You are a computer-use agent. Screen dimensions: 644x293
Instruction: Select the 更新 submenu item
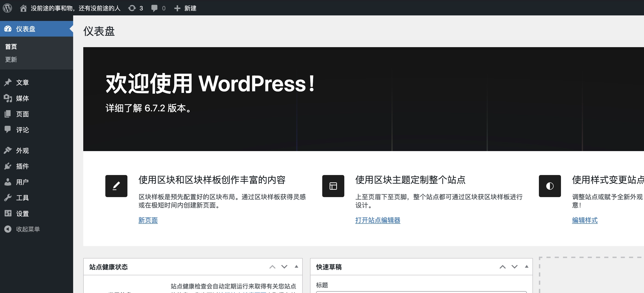[x=11, y=60]
